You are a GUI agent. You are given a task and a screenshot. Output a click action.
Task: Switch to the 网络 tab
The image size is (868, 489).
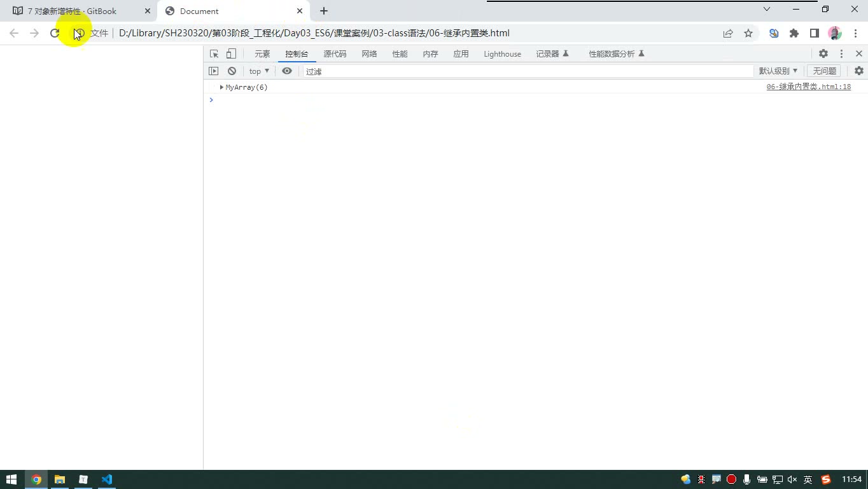pyautogui.click(x=369, y=54)
